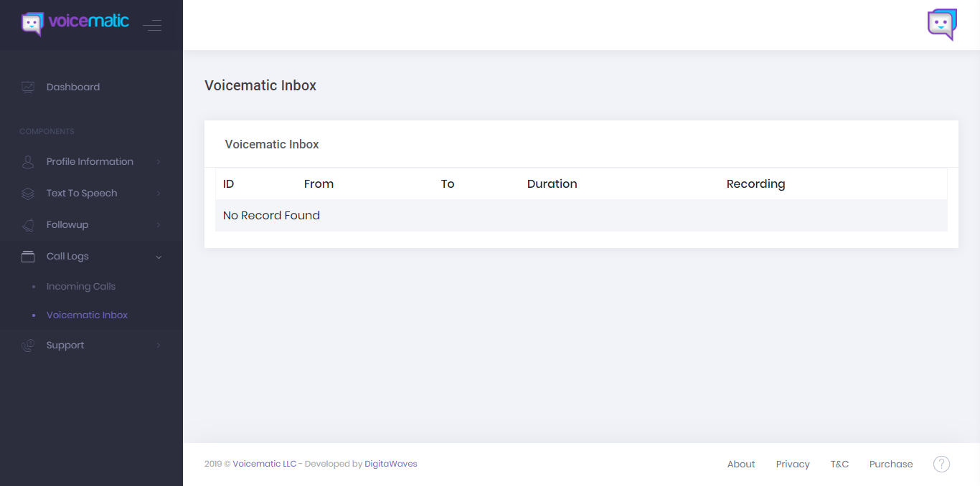
Task: Collapse the Call Logs chevron
Action: tap(159, 257)
